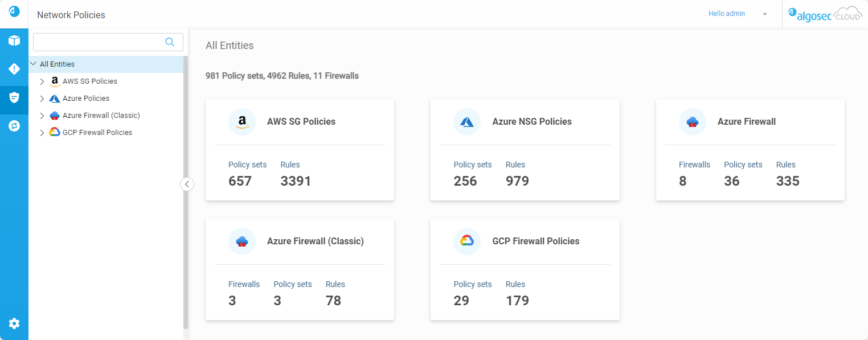This screenshot has width=868, height=340.
Task: Click the AlgoSec logo at top-left
Action: 14,11
